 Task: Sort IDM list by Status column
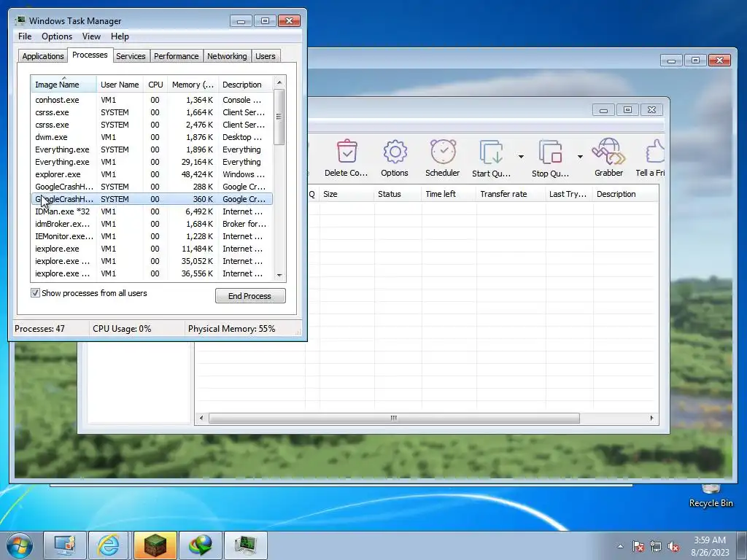(398, 194)
